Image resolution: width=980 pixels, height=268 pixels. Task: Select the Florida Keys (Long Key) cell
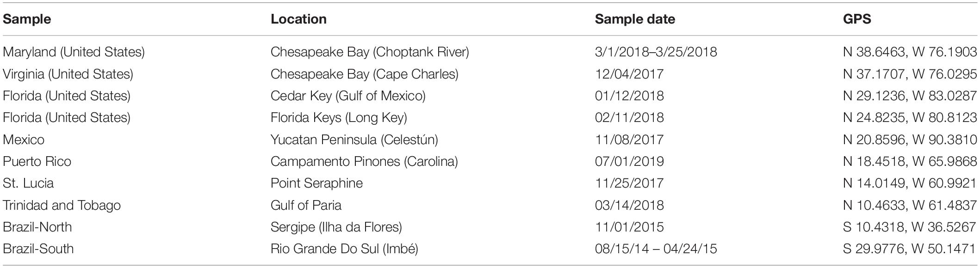tap(339, 117)
